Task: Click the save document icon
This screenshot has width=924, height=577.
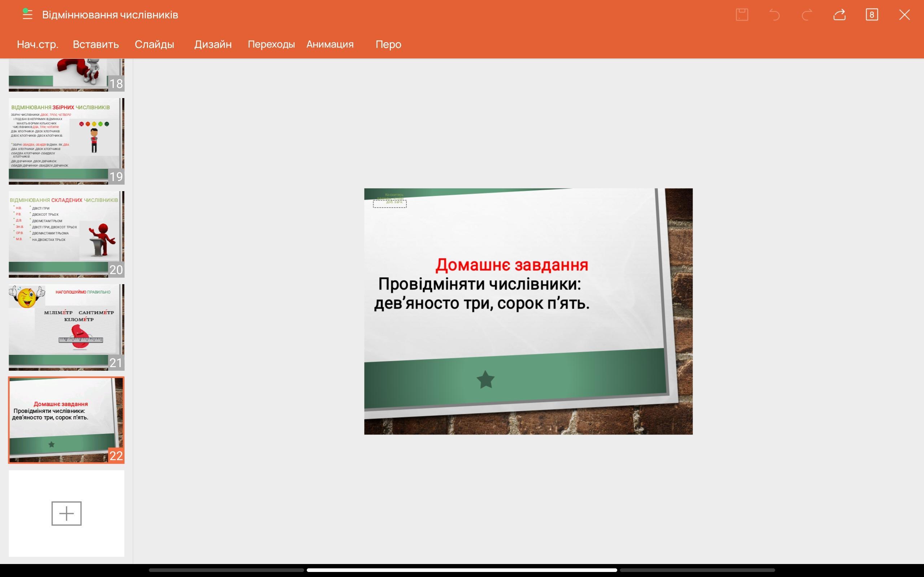Action: pos(741,15)
